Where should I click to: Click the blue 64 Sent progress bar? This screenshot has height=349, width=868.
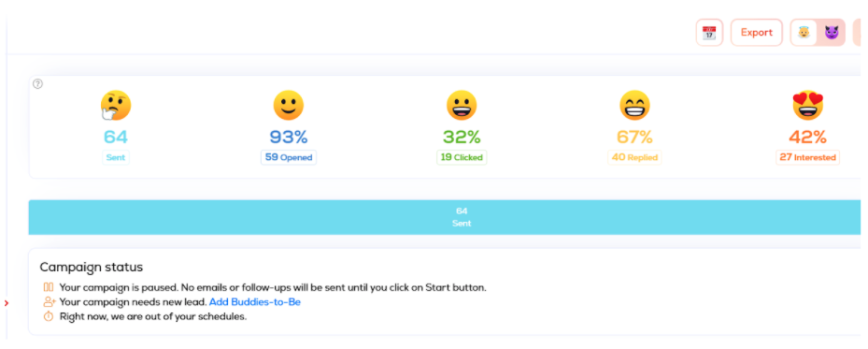pos(445,217)
